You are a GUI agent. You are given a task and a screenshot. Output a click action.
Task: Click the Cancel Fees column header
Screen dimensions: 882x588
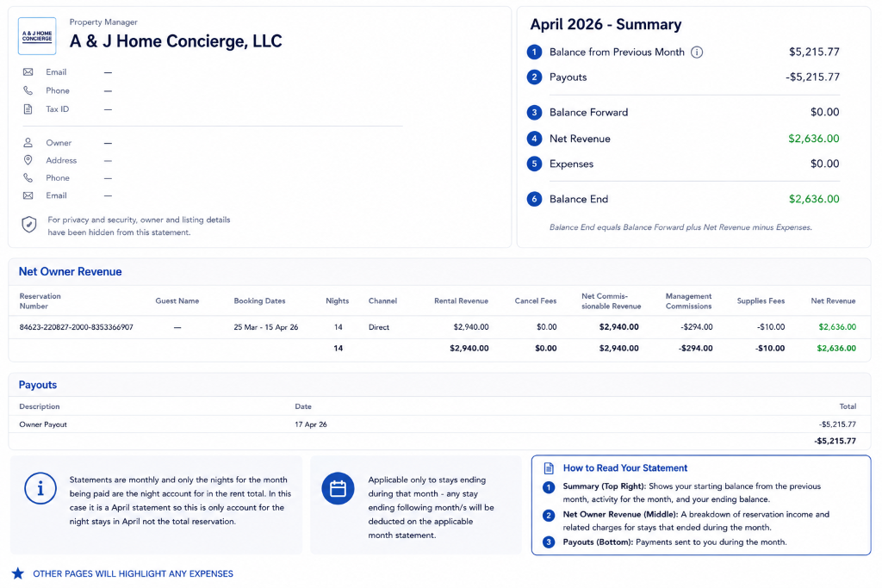pos(536,300)
